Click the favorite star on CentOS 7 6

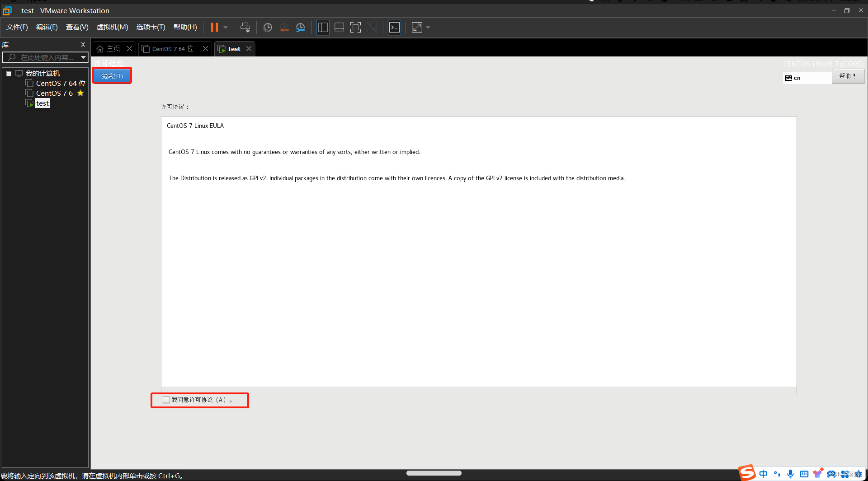point(80,93)
